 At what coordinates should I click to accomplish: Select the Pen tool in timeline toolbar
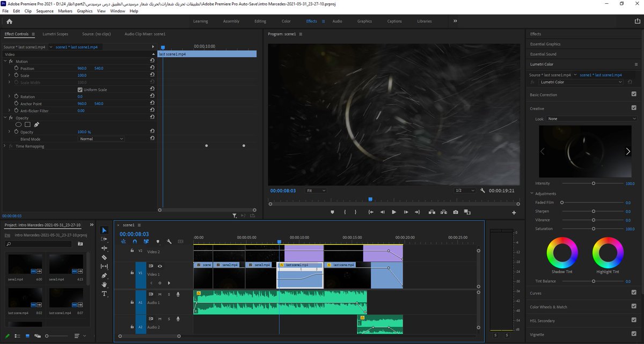[x=104, y=276]
